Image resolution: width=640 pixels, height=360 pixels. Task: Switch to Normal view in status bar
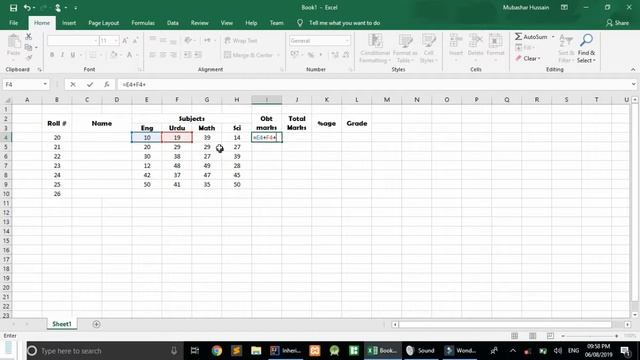(515, 336)
